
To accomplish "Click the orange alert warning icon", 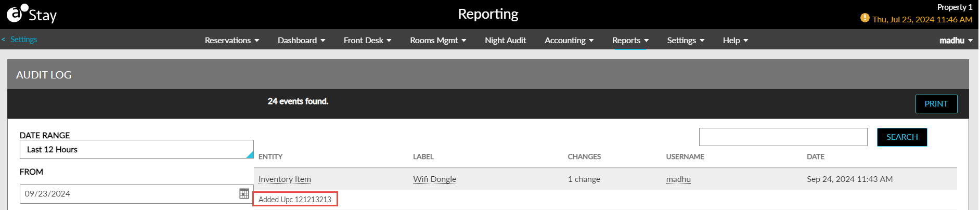I will (865, 18).
